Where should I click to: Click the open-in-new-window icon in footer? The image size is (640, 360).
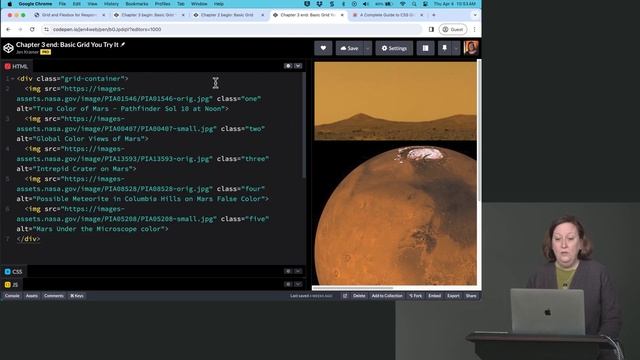[345, 296]
